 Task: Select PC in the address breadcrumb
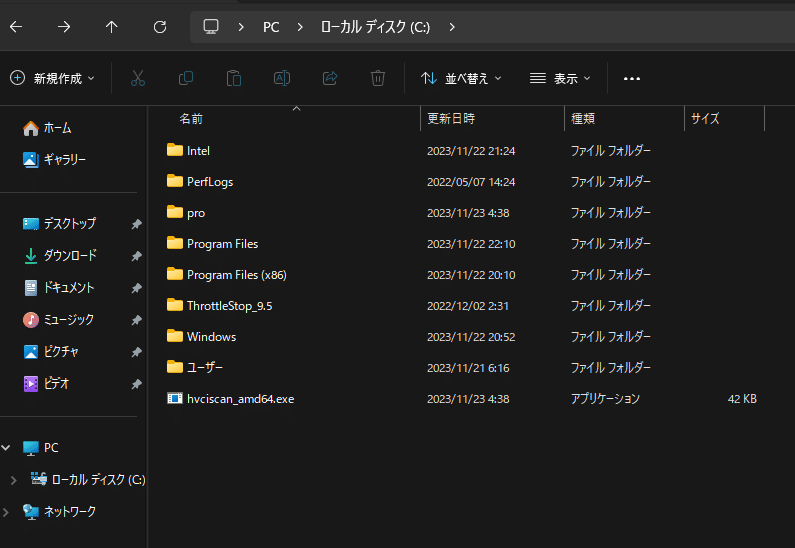point(271,27)
